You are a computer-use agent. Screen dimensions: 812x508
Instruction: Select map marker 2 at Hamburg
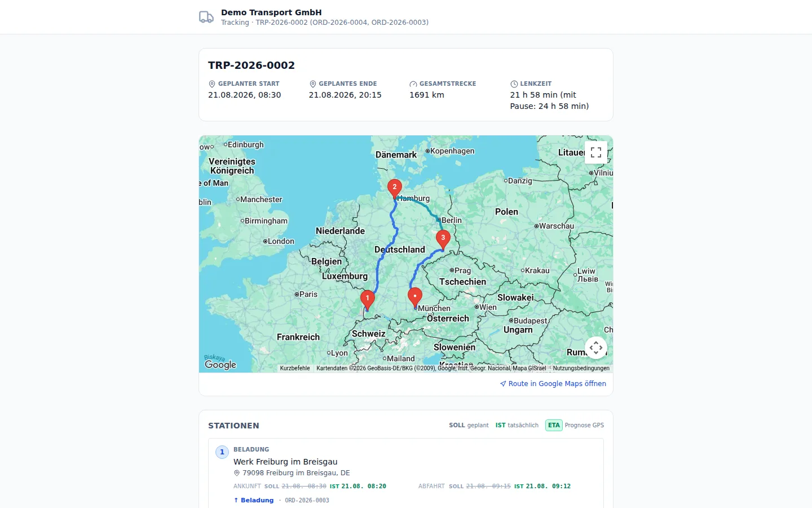pyautogui.click(x=395, y=189)
